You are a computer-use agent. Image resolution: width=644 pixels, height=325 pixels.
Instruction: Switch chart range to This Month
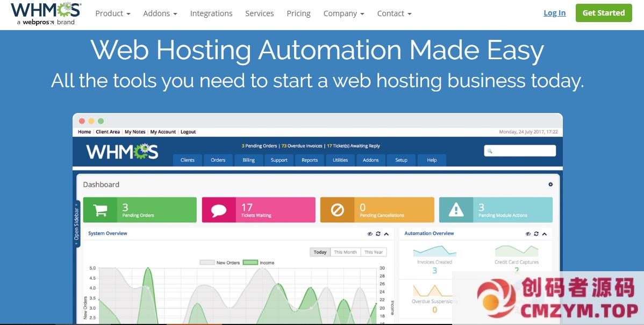pyautogui.click(x=345, y=252)
